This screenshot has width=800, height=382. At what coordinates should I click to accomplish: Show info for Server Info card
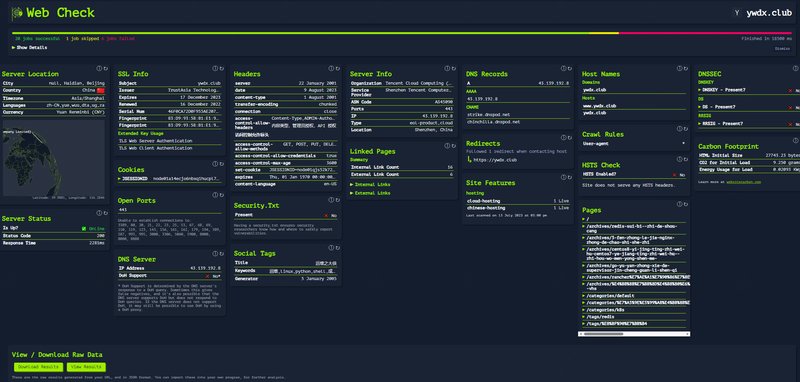447,68
